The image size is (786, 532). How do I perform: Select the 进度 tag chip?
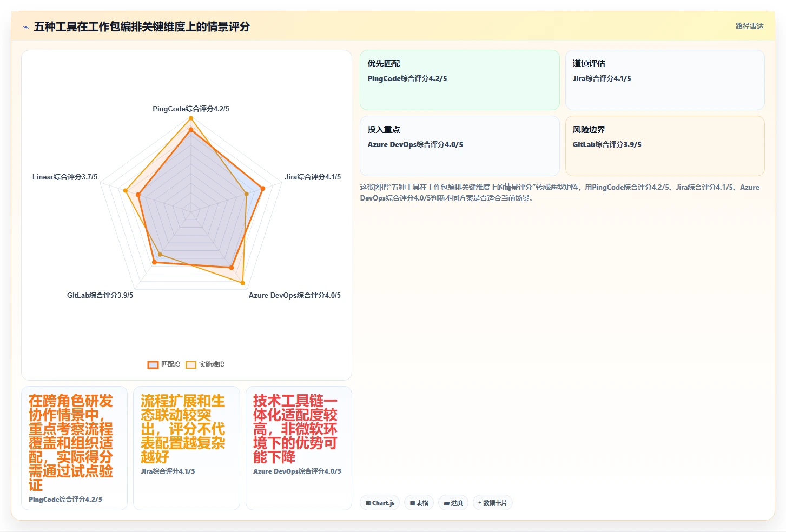tap(453, 503)
